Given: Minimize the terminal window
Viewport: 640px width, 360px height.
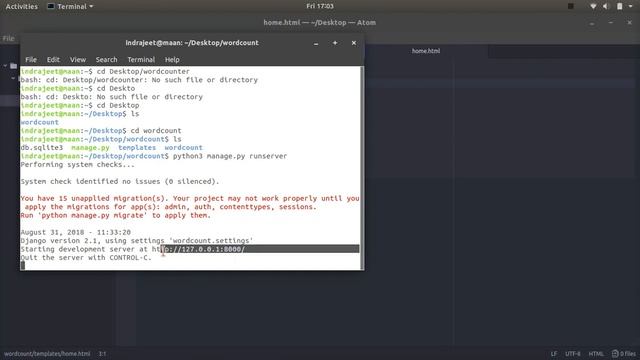Looking at the screenshot, I should coord(316,43).
